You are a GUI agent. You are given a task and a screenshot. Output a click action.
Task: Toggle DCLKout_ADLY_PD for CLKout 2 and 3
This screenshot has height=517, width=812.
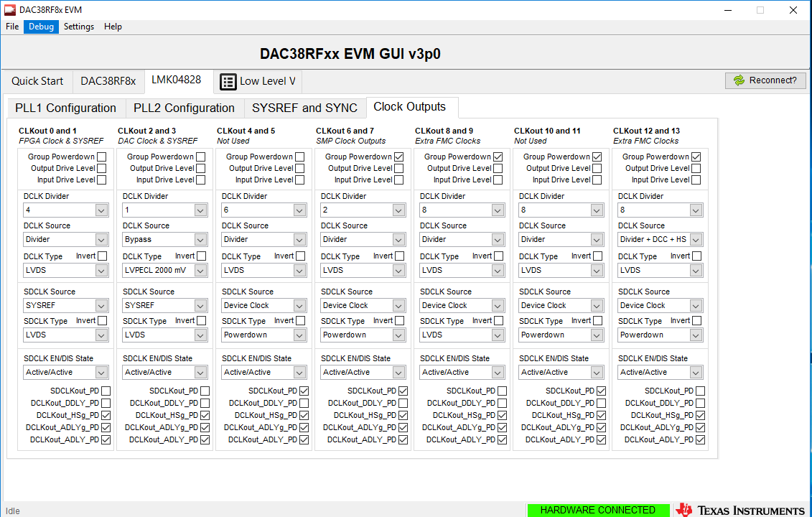click(x=205, y=439)
